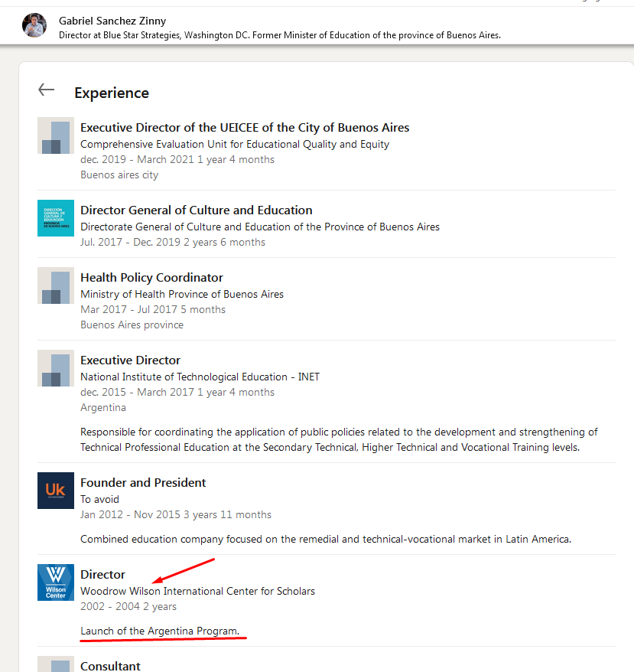Open the Executive Director position at INET
Viewport: 634px width, 672px height.
coord(130,360)
